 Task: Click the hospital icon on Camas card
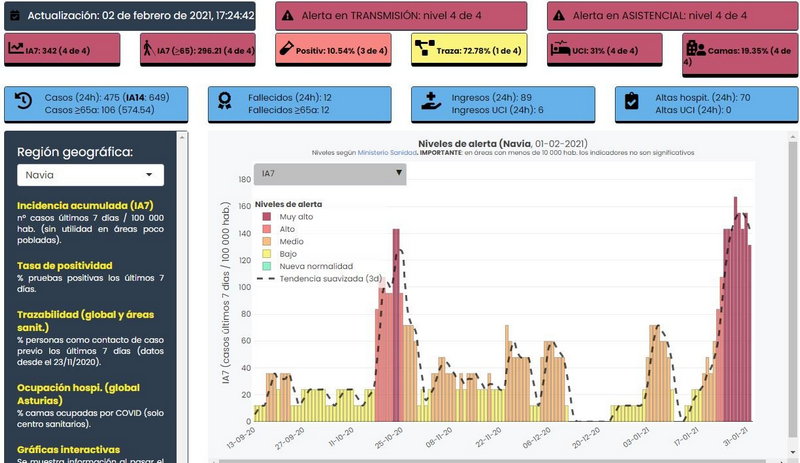coord(697,48)
